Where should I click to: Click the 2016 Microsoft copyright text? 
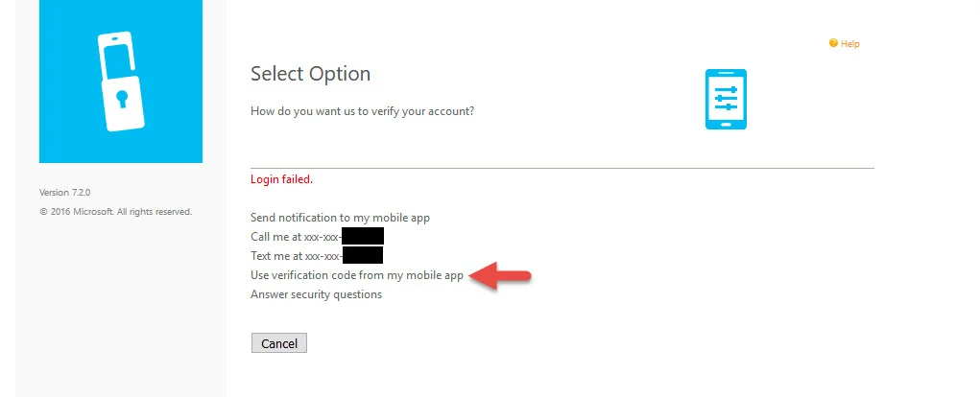pos(115,212)
